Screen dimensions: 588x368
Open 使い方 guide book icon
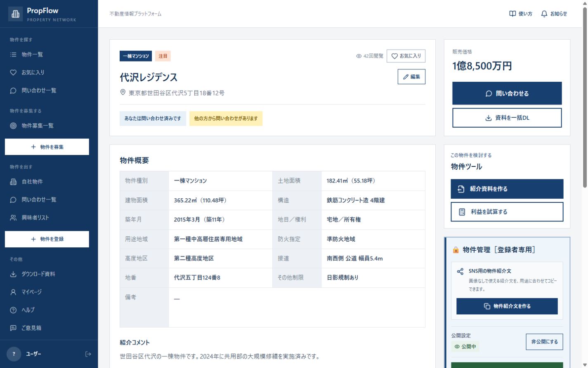pos(512,14)
